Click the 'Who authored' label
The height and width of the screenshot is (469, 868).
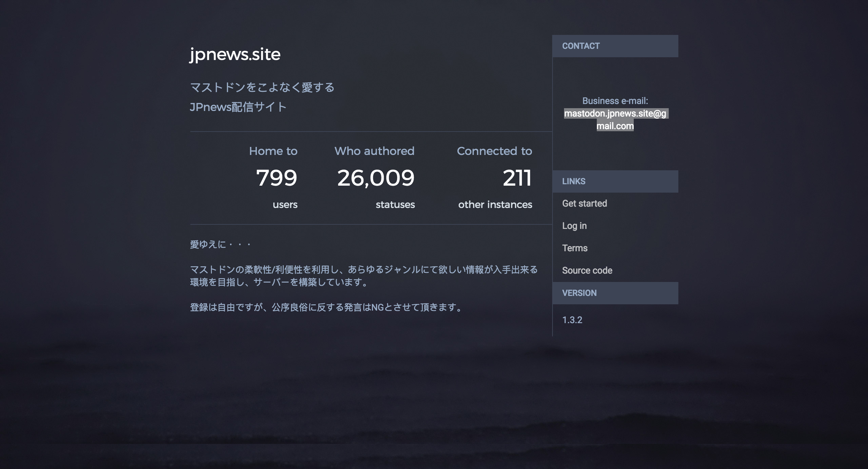[374, 151]
